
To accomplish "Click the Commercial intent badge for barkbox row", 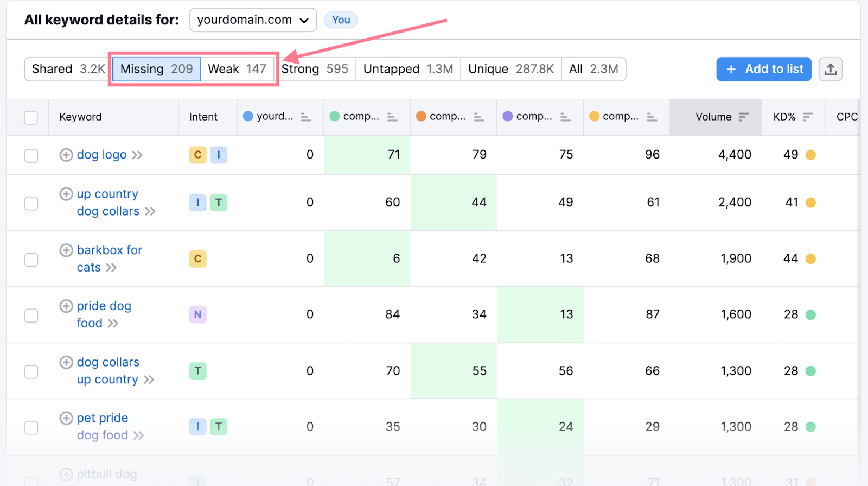I will (x=197, y=259).
